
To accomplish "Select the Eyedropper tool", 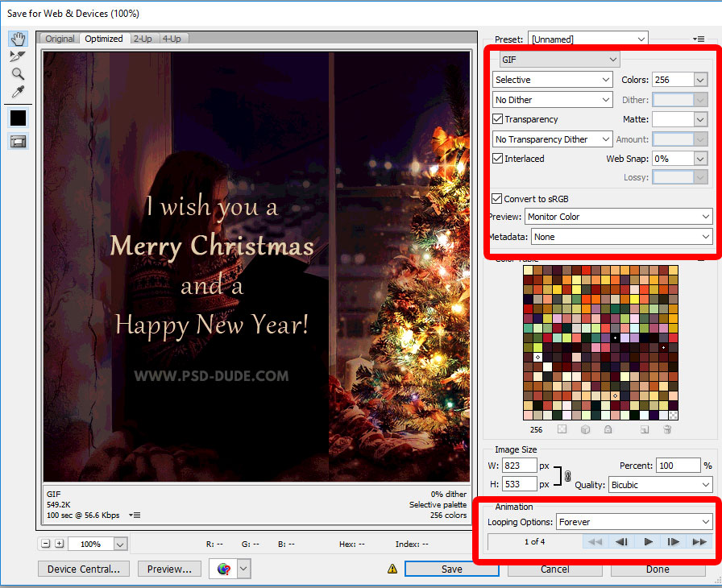I will click(18, 92).
